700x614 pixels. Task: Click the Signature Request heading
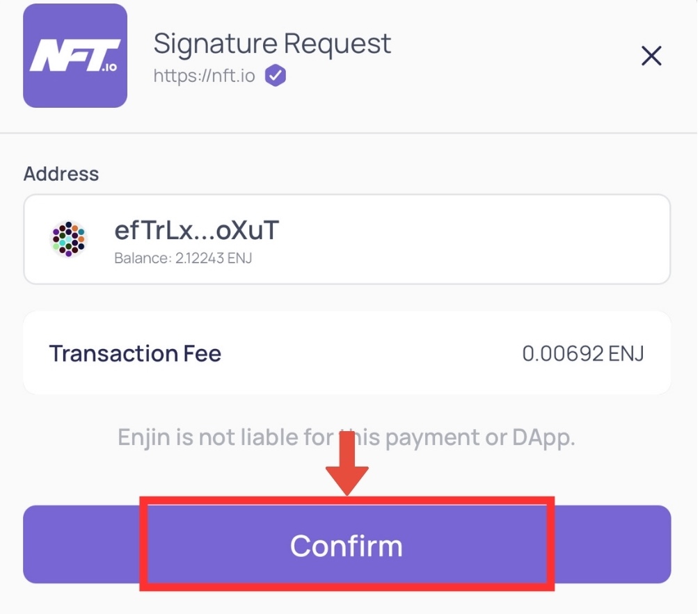point(272,43)
